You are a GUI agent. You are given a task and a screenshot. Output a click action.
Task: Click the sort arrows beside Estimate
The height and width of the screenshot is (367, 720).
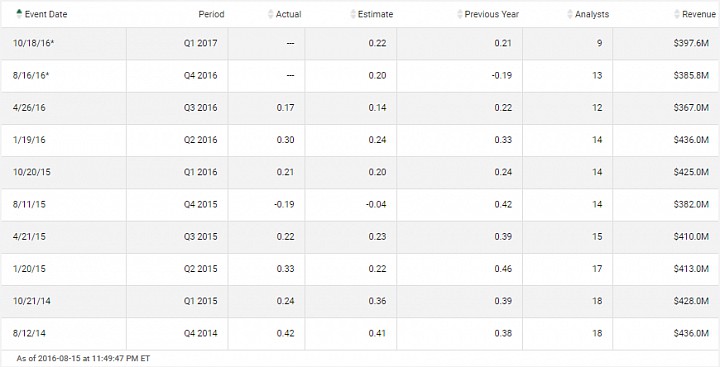pos(353,14)
